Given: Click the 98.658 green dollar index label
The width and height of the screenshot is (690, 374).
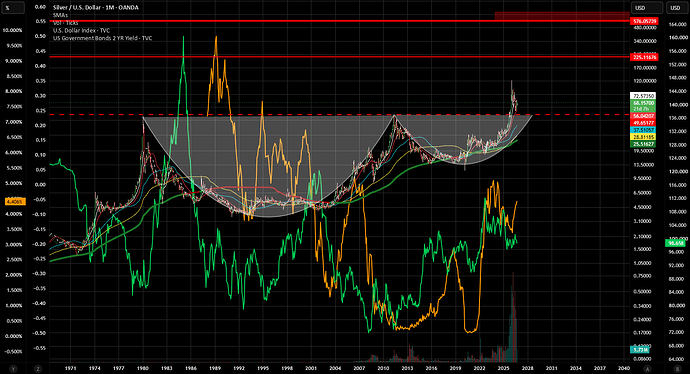Looking at the screenshot, I should (675, 243).
